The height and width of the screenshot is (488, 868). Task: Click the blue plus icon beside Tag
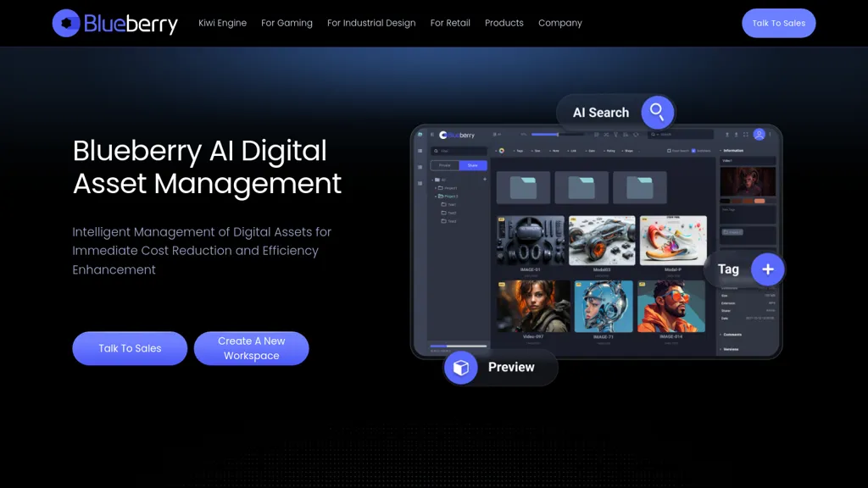(767, 269)
